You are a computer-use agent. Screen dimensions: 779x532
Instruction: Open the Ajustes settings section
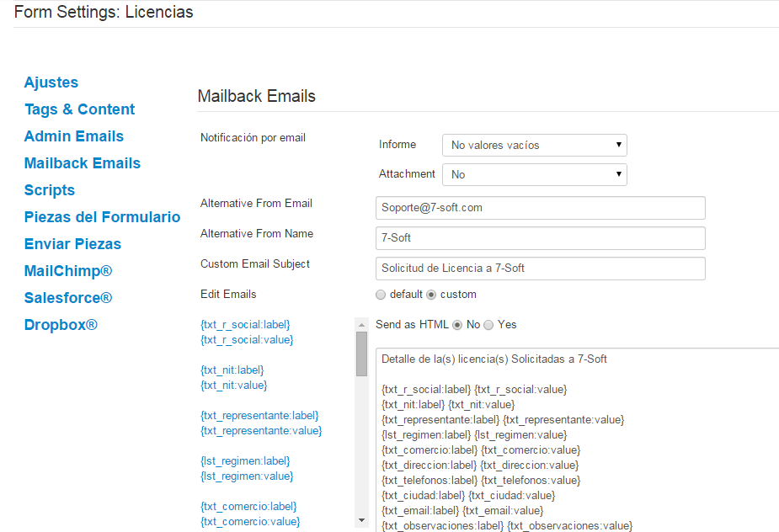point(51,82)
